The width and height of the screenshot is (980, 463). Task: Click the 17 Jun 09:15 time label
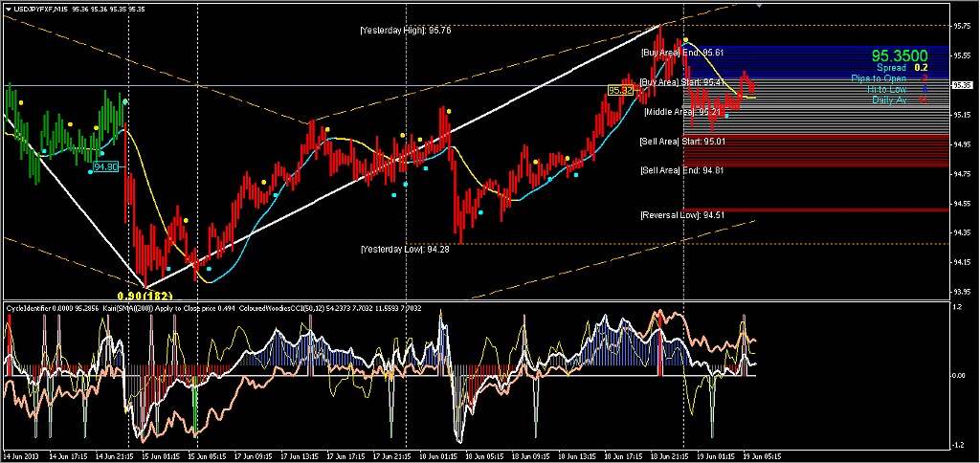[x=254, y=456]
